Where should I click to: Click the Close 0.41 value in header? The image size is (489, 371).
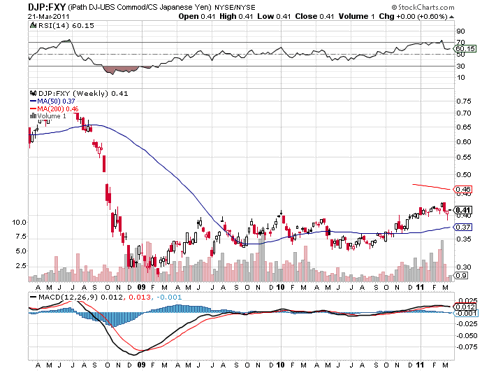(x=314, y=16)
